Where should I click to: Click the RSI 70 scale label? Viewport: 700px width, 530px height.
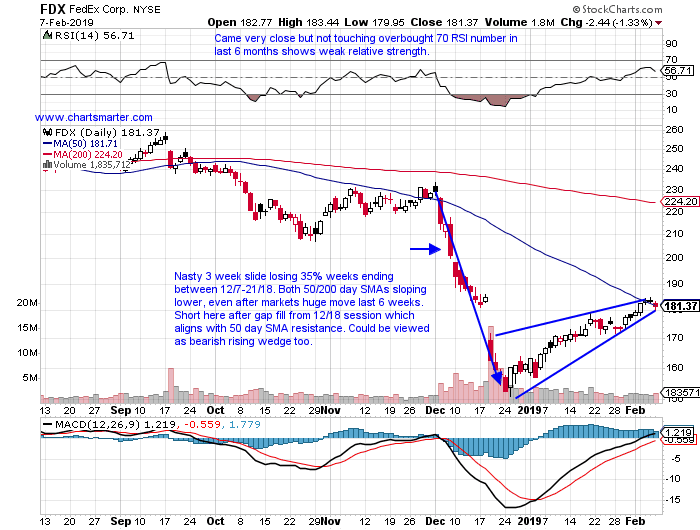pos(671,59)
